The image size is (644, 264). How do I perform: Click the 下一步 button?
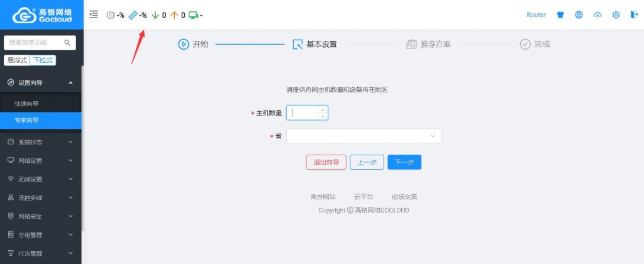(x=404, y=162)
